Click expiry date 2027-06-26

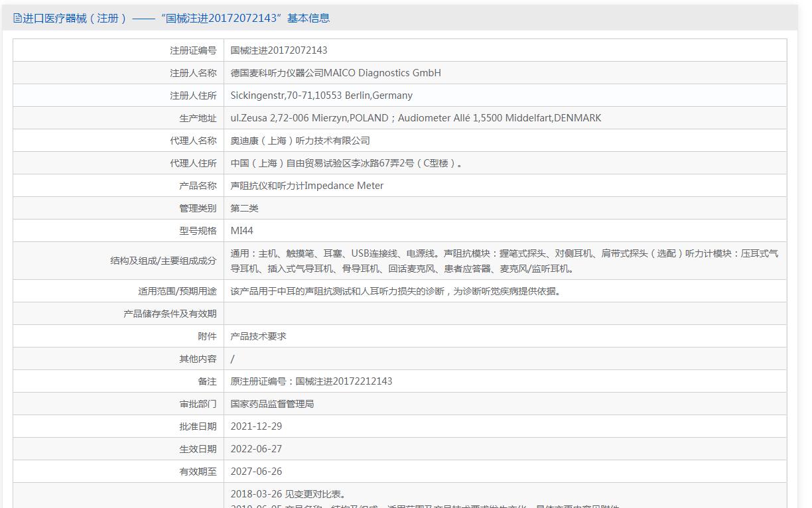257,472
